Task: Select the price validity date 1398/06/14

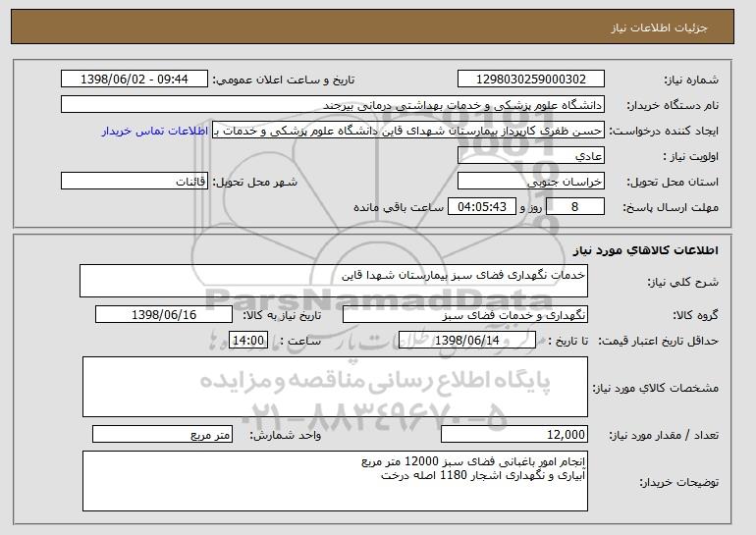Action: click(467, 341)
